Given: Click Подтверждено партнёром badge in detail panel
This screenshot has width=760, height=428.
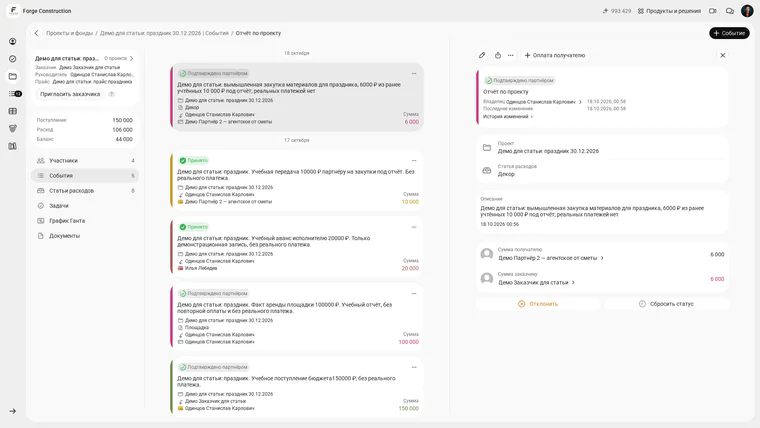Looking at the screenshot, I should pos(520,80).
